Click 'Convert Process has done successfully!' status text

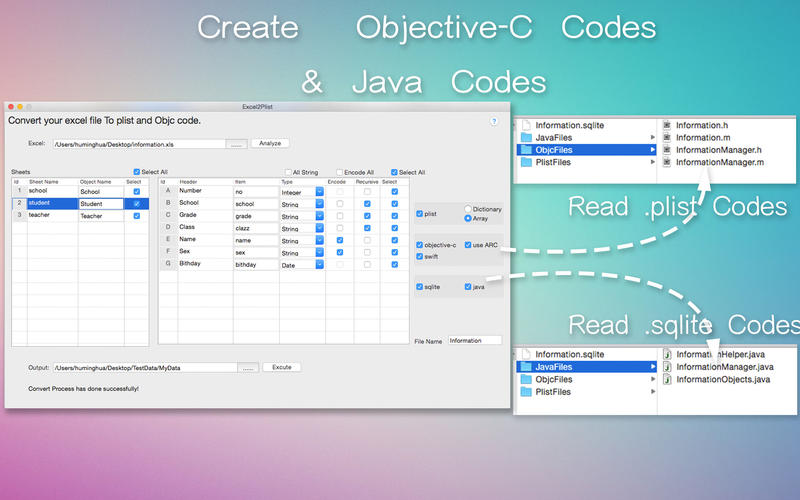pyautogui.click(x=83, y=389)
